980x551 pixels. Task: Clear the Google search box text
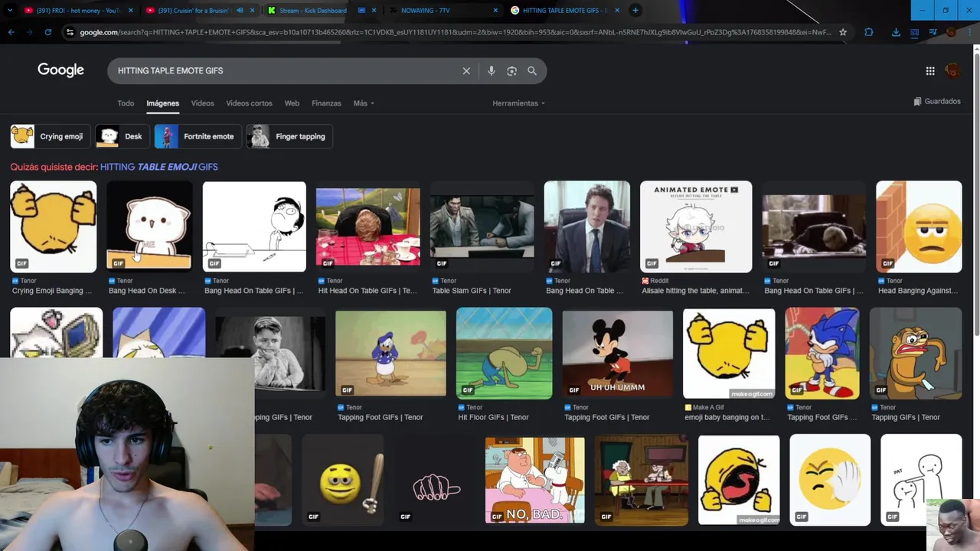[x=466, y=70]
